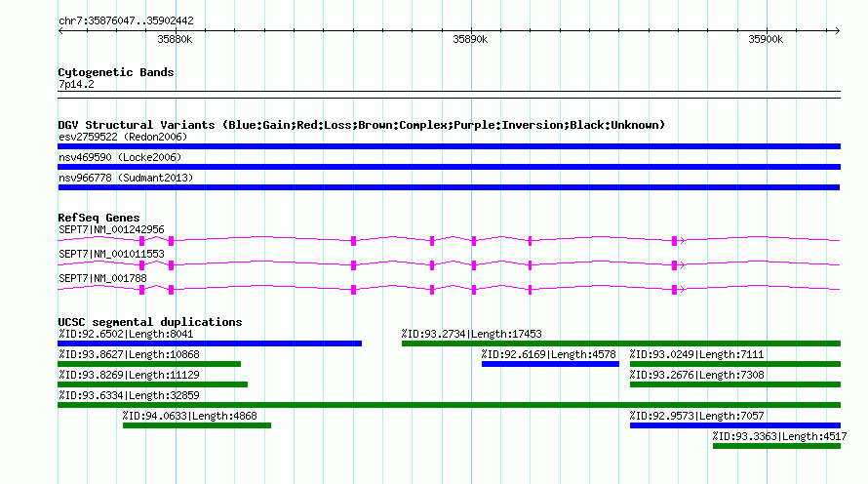Click the 35880k ruler tick label
The image size is (868, 484).
coord(175,39)
